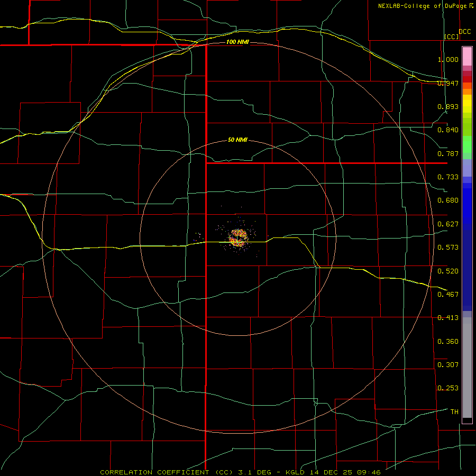Click the 0.307 value on the color scale
This screenshot has width=476, height=476.
(x=448, y=364)
